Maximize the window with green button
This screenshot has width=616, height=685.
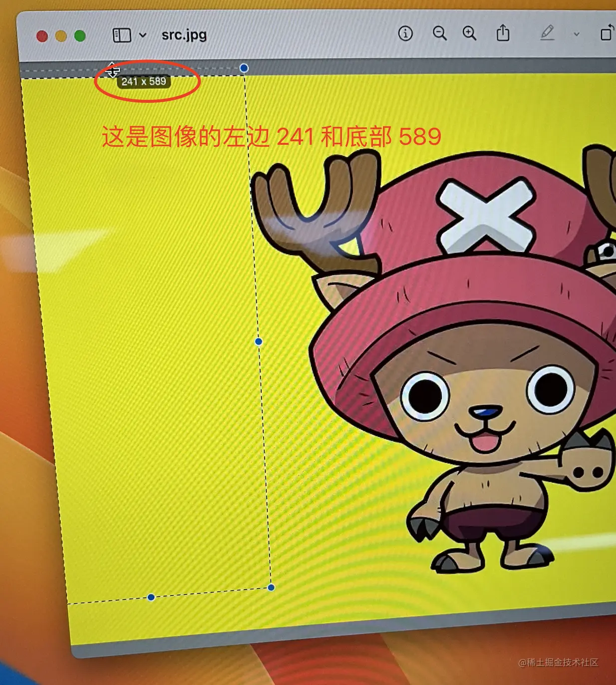(80, 36)
